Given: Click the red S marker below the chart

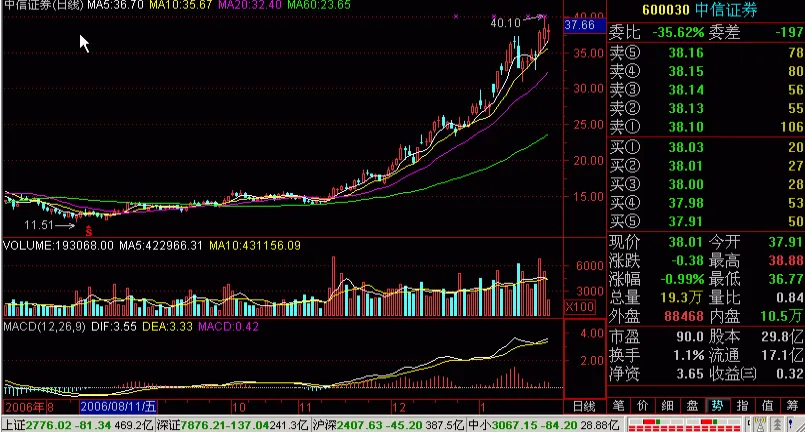Looking at the screenshot, I should [x=89, y=231].
